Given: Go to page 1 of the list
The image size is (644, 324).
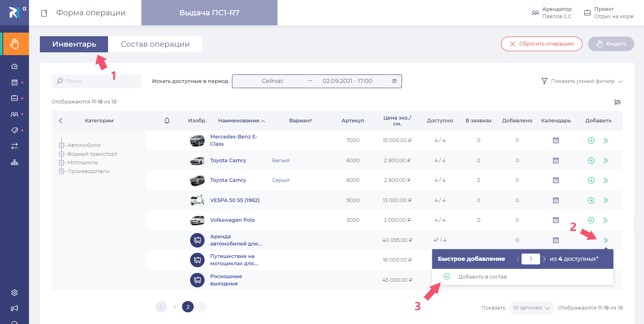Looking at the screenshot, I should (x=174, y=307).
